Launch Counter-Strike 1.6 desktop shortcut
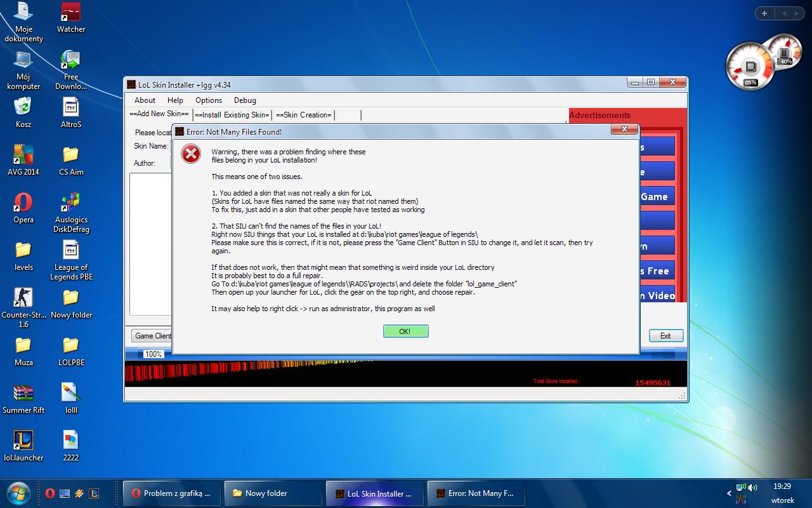Screen dimensions: 812x508 click(x=23, y=308)
